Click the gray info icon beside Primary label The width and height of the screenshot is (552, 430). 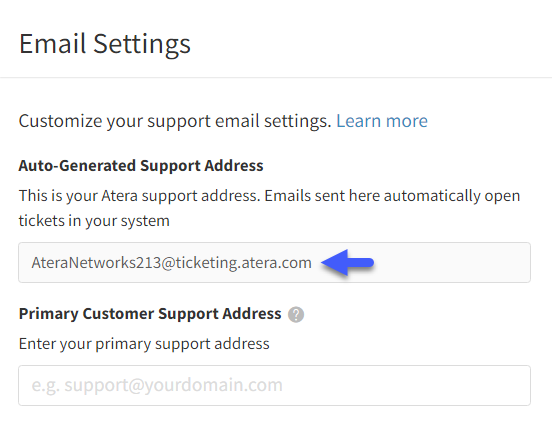point(296,314)
